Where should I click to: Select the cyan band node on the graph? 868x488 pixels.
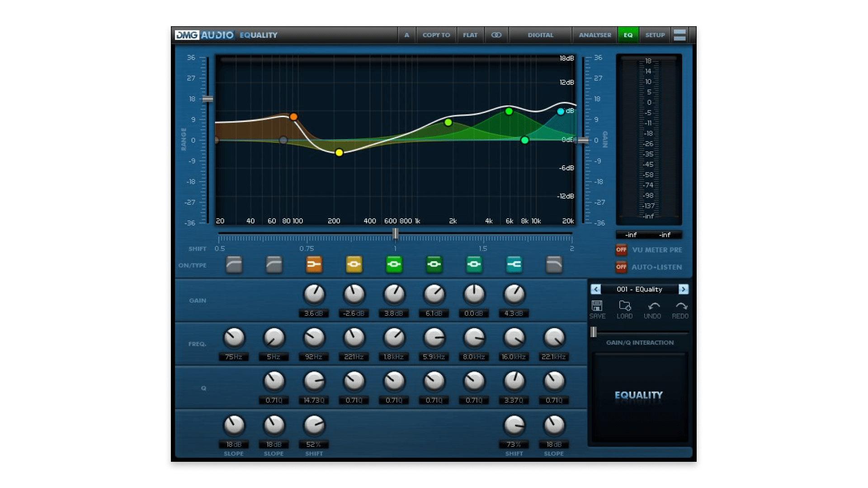(561, 111)
